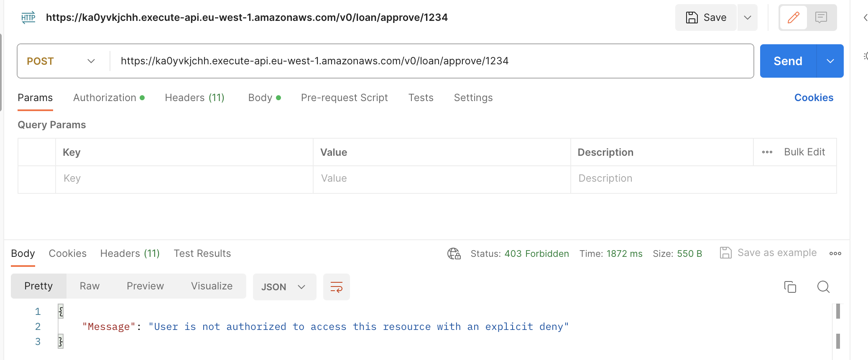Open the Tests tab

coord(421,98)
